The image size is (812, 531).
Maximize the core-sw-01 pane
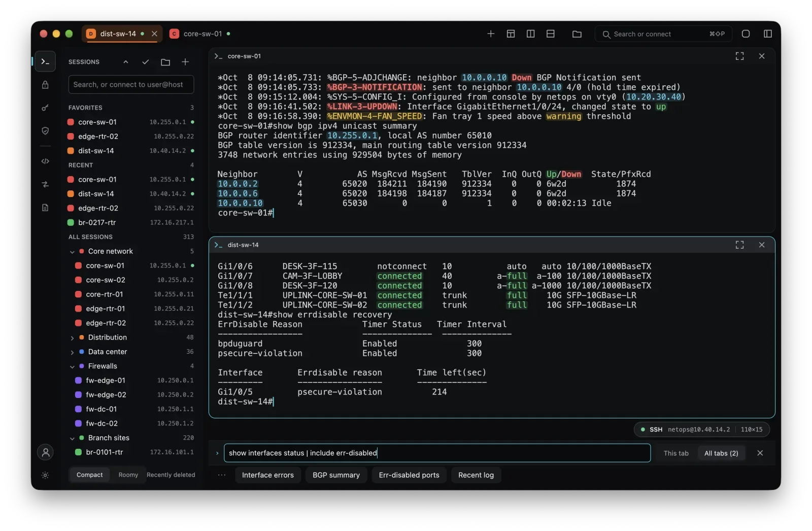coord(739,56)
